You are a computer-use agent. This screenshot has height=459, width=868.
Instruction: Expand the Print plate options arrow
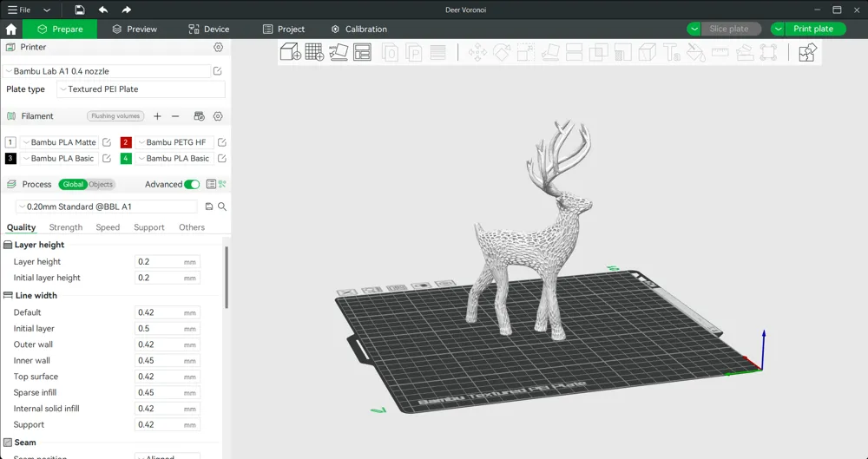tap(778, 29)
